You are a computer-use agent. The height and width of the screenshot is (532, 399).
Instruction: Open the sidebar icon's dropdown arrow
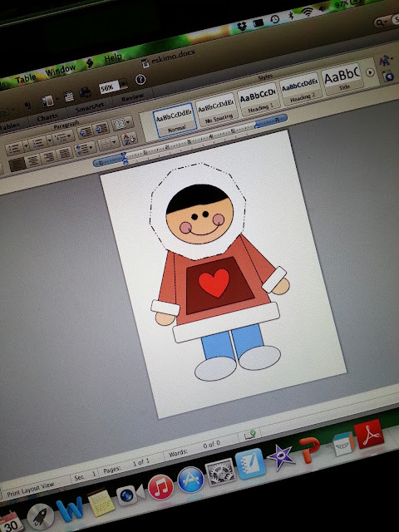click(x=56, y=99)
